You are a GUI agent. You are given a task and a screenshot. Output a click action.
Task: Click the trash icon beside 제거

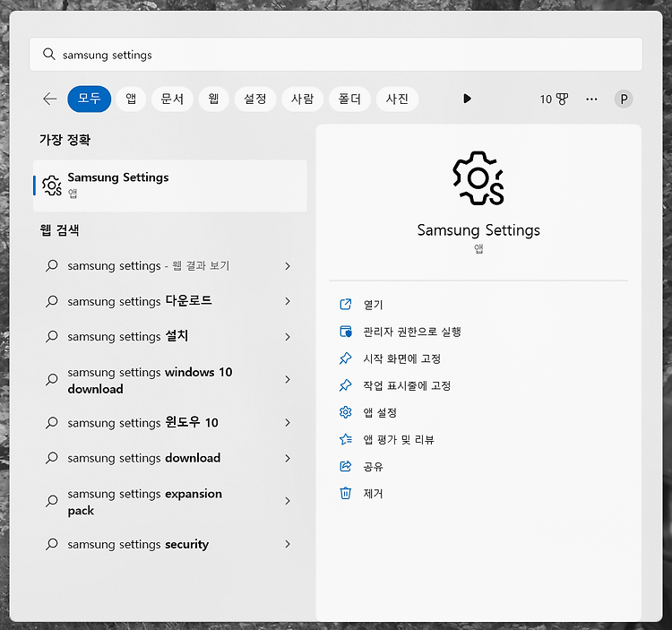(346, 493)
